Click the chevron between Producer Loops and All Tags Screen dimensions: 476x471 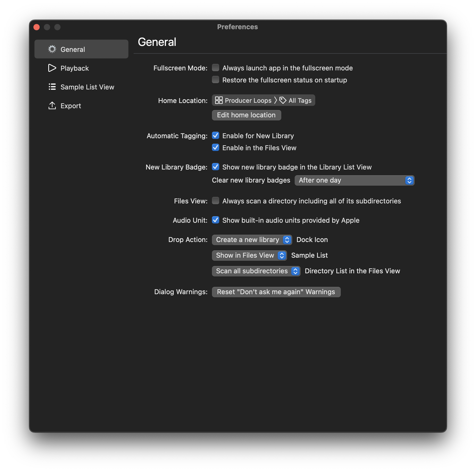[276, 100]
